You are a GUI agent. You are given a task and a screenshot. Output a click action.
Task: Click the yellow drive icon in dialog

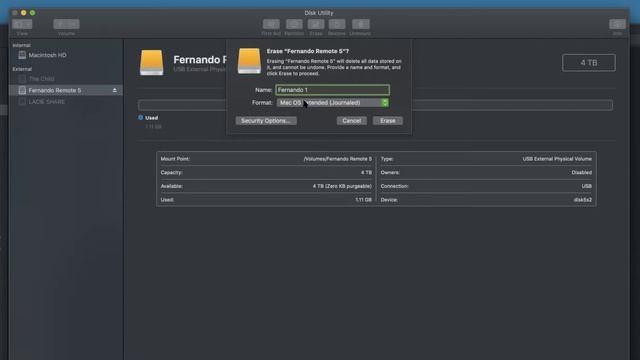tap(249, 61)
